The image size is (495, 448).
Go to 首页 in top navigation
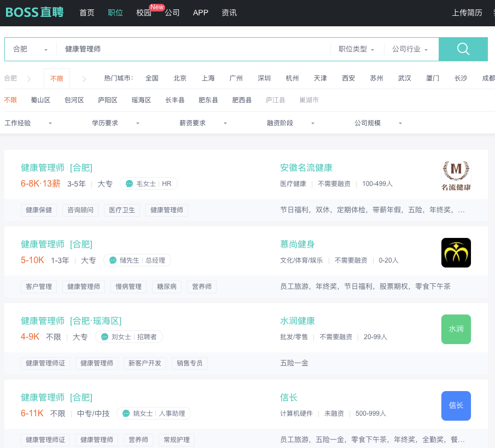(x=87, y=13)
